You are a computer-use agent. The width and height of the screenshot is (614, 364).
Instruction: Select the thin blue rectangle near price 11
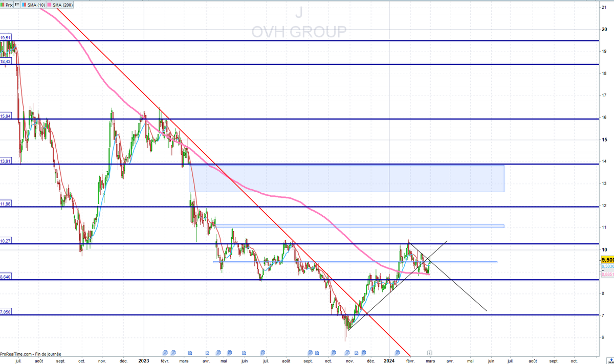tap(360, 226)
